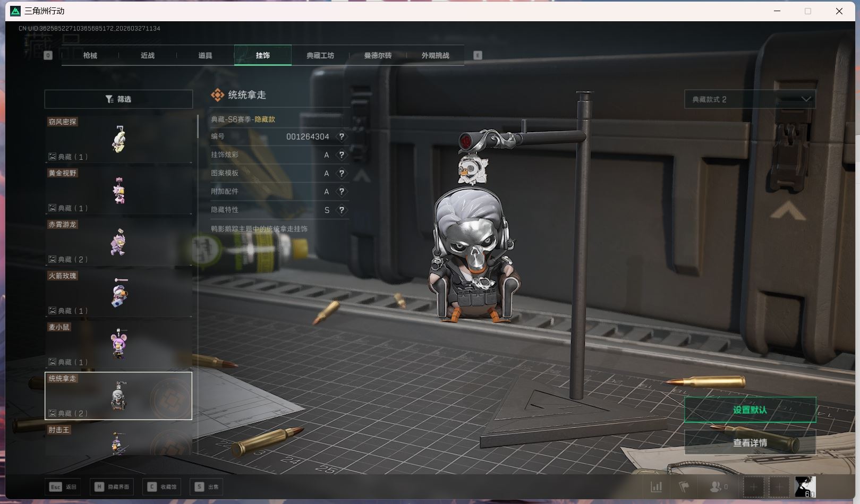Hide the interface with 隐藏界面
Screen dimensions: 860x504
[112, 486]
